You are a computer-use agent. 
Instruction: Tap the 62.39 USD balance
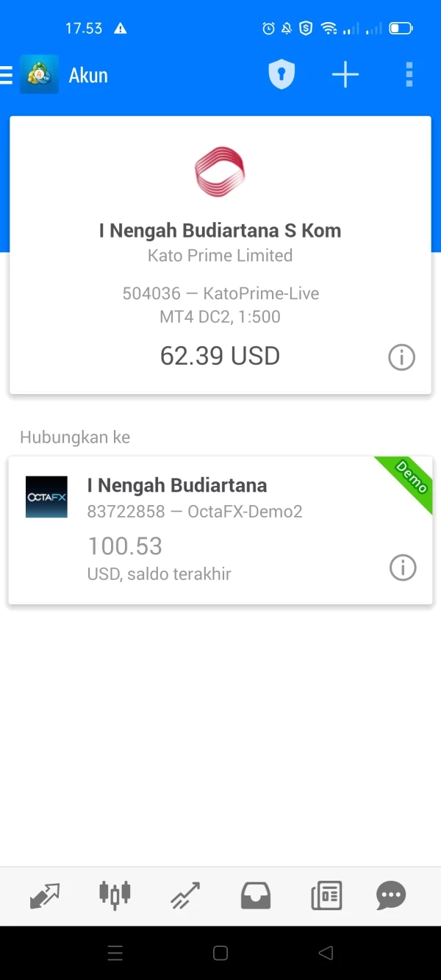tap(220, 356)
